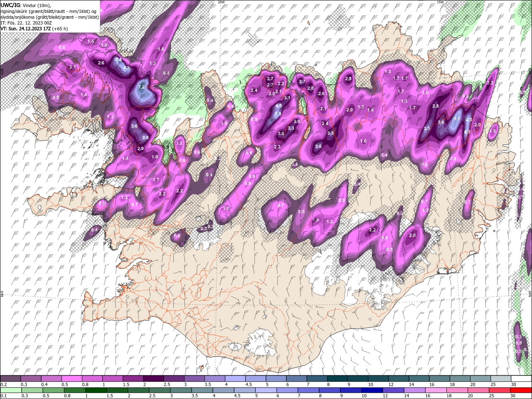Click the lower legend swatch starting at 8
The image size is (532, 399).
pos(329,390)
